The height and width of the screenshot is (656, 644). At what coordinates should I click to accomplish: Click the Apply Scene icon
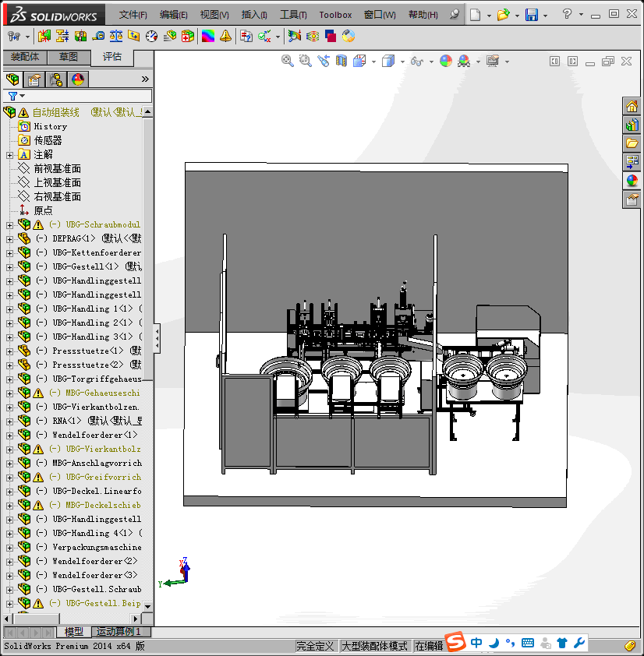pos(464,61)
